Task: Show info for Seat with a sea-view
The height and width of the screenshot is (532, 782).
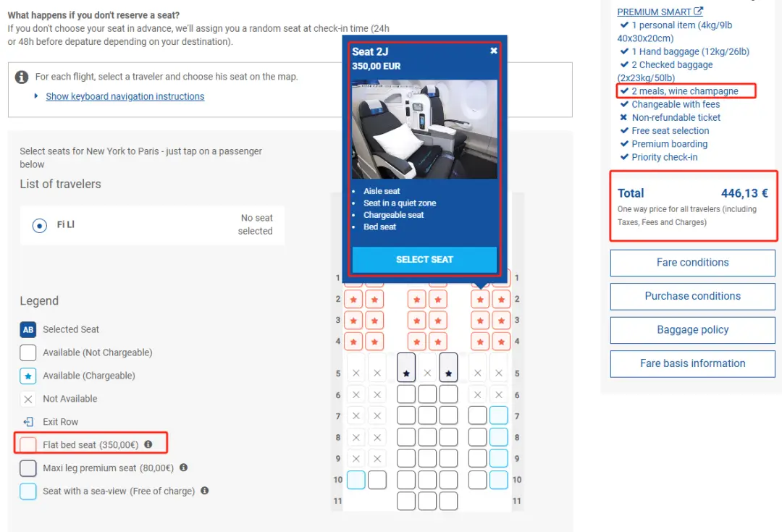Action: (205, 491)
